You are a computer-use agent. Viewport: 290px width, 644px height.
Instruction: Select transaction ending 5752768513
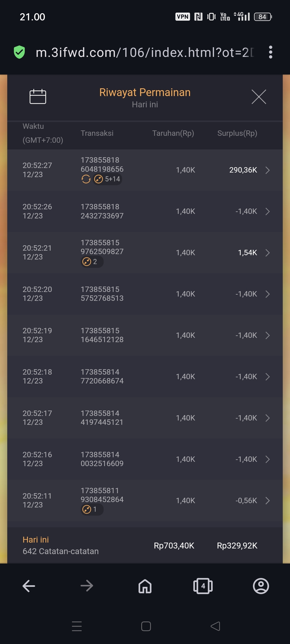(102, 294)
